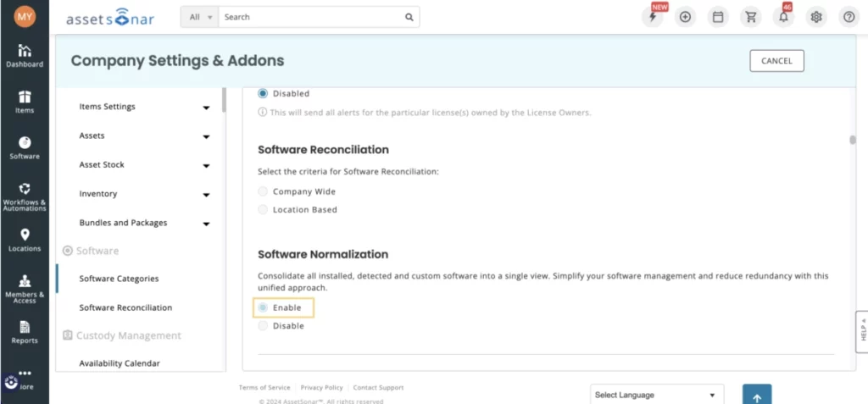868x404 pixels.
Task: Enable Software Normalization
Action: [x=263, y=307]
